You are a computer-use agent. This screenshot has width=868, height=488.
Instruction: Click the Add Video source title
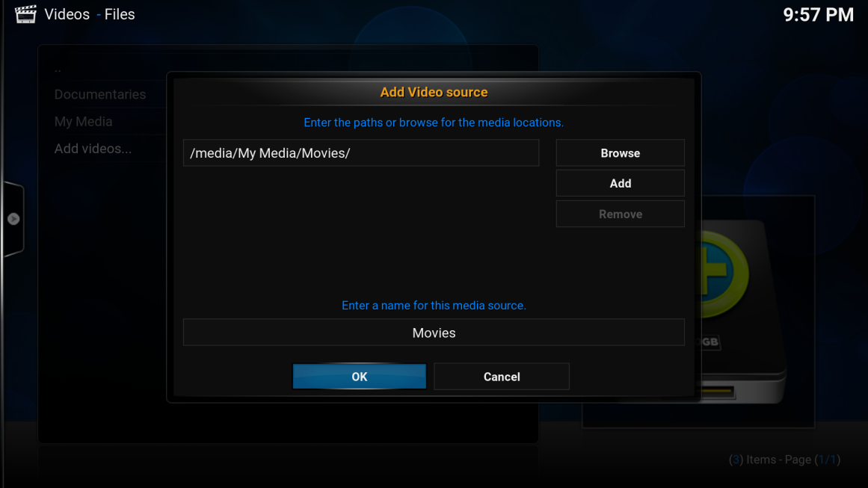coord(434,93)
